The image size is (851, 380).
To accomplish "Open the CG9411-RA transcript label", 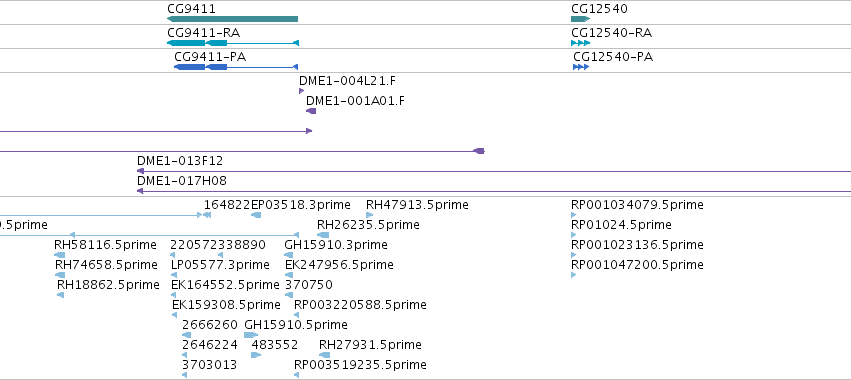I will click(204, 33).
